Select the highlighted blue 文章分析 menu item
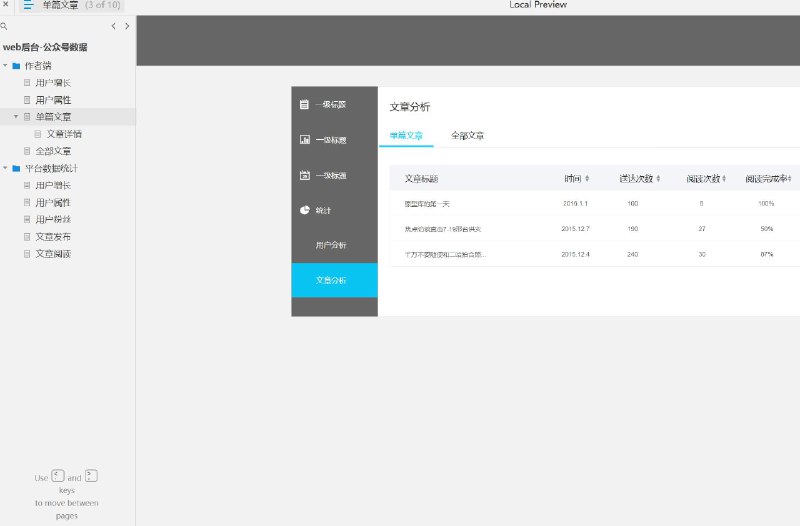This screenshot has width=800, height=526. (x=334, y=280)
